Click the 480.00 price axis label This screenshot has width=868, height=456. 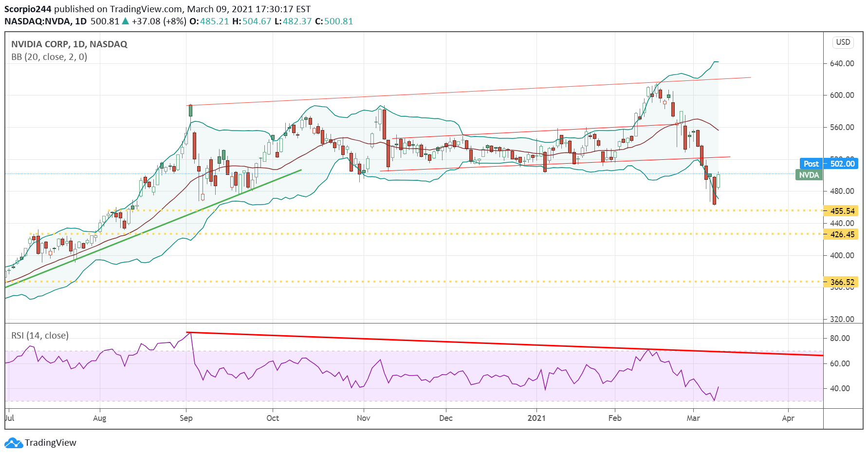coord(842,191)
